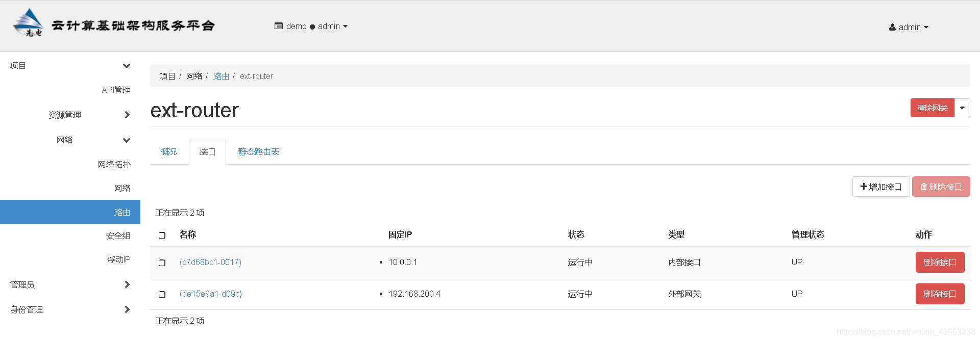Collapse the 网络 submenu chevron
This screenshot has height=341, width=980.
tap(127, 140)
